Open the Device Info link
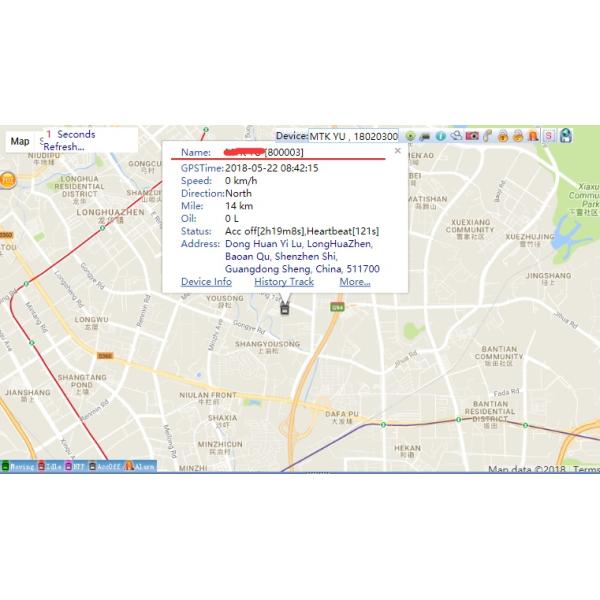This screenshot has height=600, width=600. 206,282
